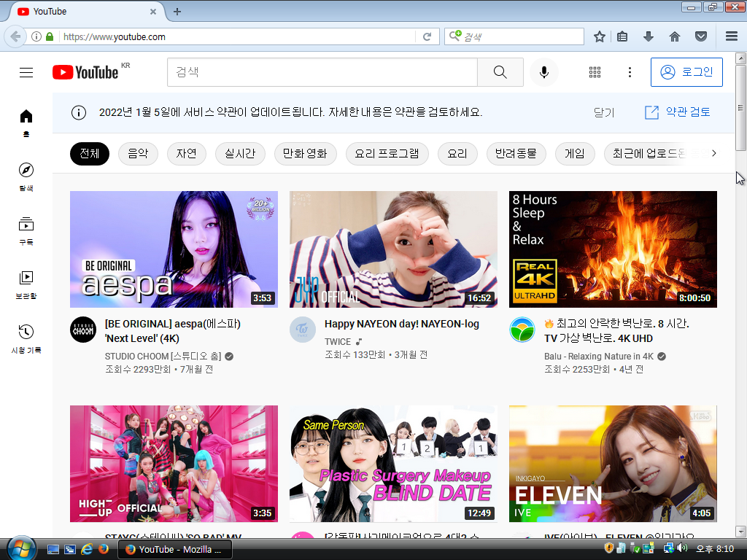The width and height of the screenshot is (747, 560).
Task: Click the green padlock security icon
Action: tap(50, 36)
